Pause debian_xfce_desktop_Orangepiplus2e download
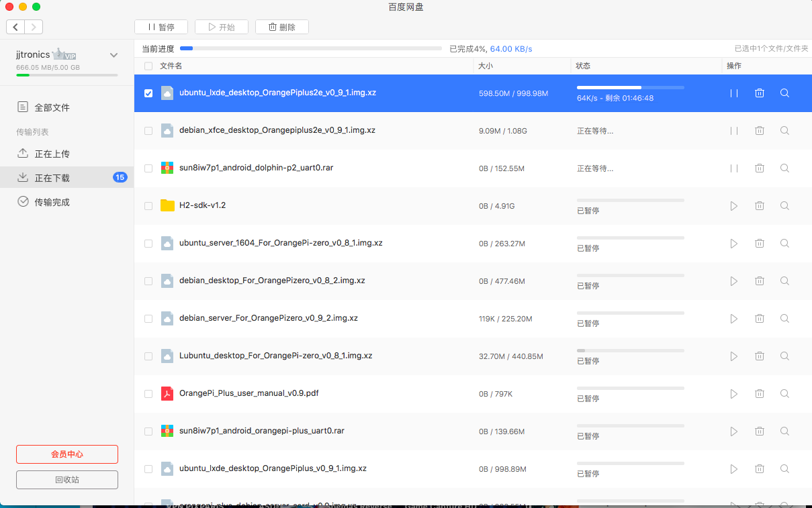812x508 pixels. (734, 131)
